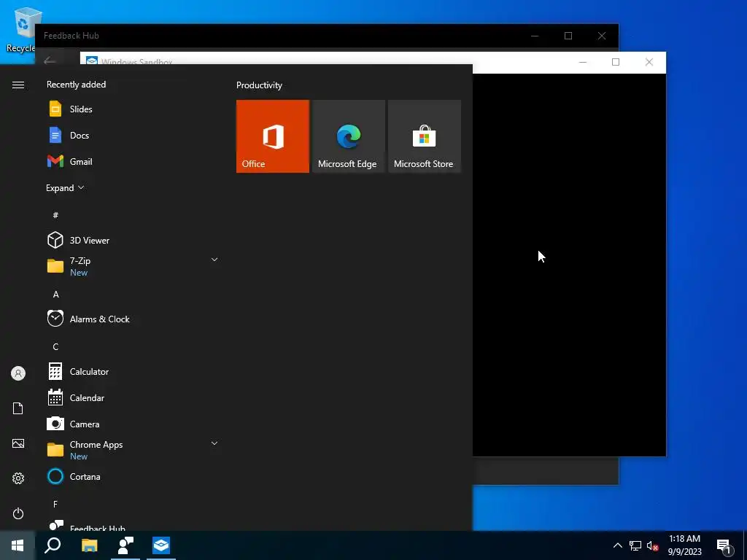Expand the Recently added list
The height and width of the screenshot is (560, 747).
(x=65, y=187)
